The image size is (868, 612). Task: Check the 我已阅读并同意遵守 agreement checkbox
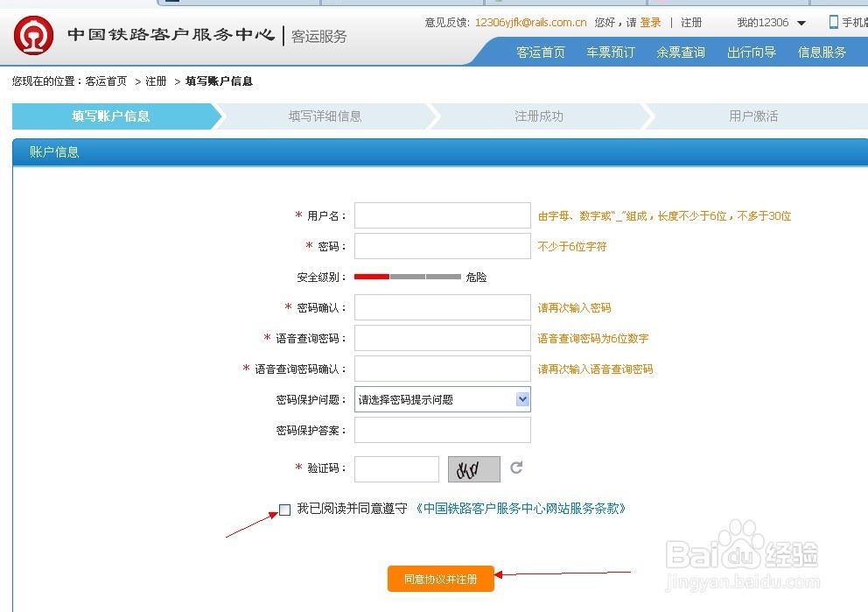point(284,510)
